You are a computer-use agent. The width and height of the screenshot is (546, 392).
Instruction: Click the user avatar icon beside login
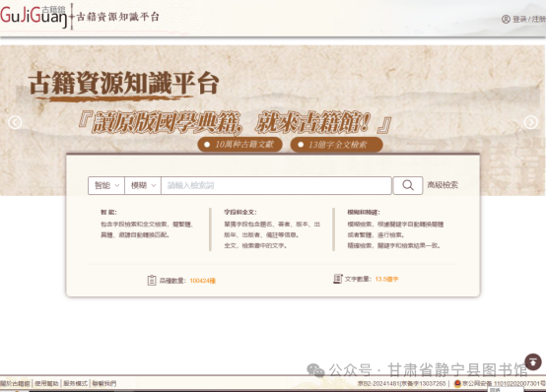tap(506, 19)
